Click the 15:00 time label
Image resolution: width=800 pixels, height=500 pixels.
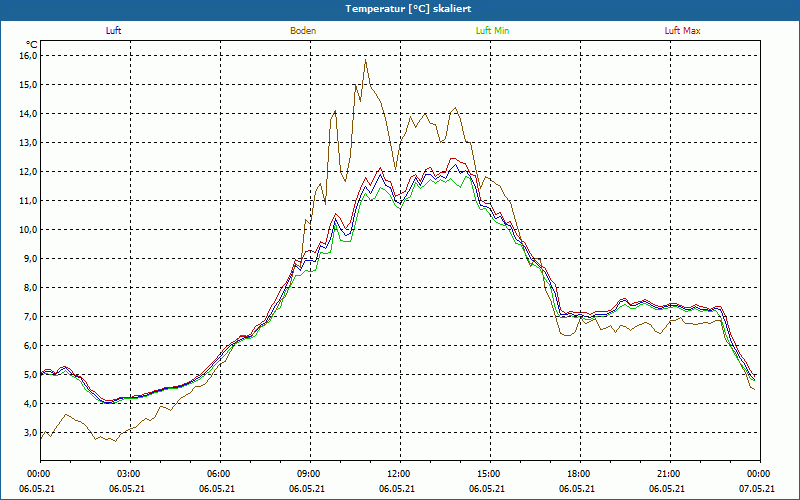coord(490,474)
